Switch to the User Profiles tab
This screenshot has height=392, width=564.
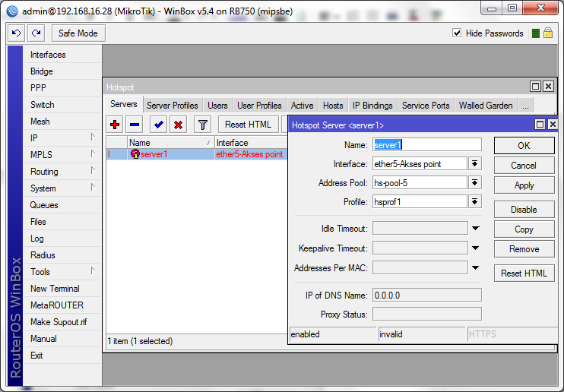(259, 106)
